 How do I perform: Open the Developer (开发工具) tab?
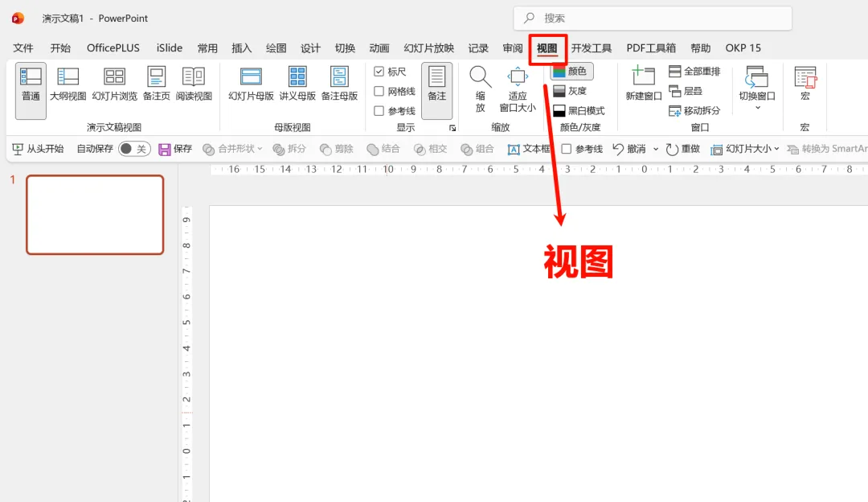pos(592,48)
